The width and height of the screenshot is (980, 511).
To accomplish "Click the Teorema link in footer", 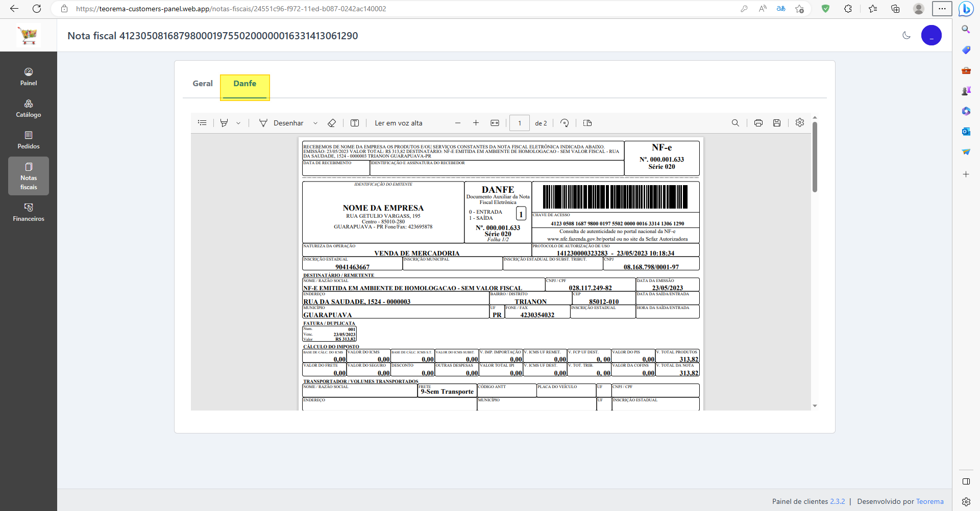I will coord(930,501).
